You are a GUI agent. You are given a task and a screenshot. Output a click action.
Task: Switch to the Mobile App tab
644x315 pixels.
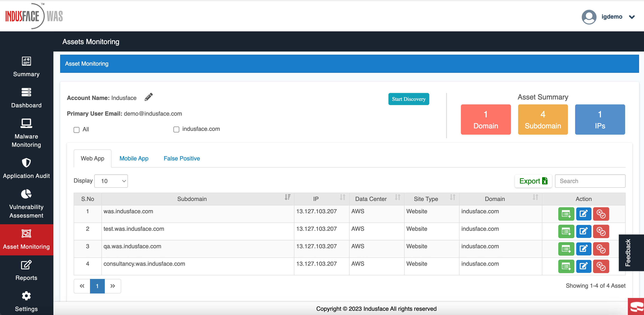pyautogui.click(x=134, y=158)
